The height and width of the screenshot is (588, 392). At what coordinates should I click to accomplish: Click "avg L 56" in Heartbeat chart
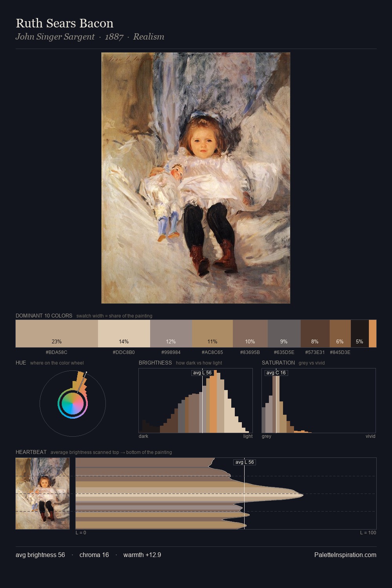pyautogui.click(x=245, y=462)
